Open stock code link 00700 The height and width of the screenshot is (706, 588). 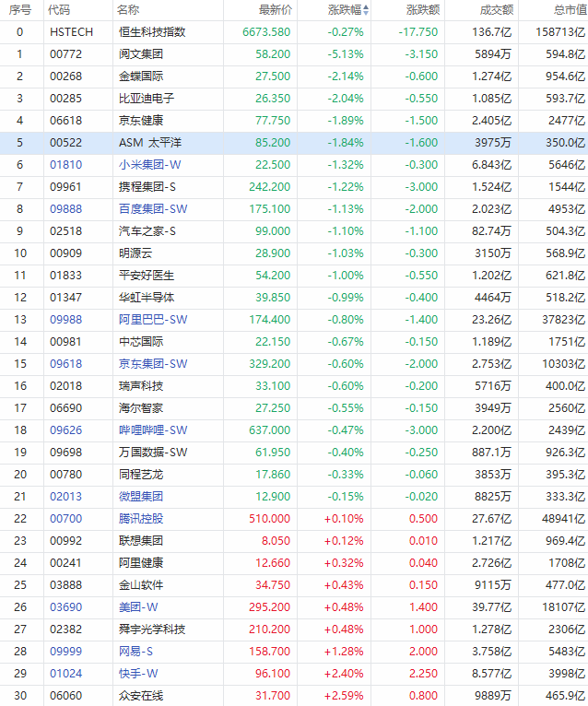click(66, 519)
